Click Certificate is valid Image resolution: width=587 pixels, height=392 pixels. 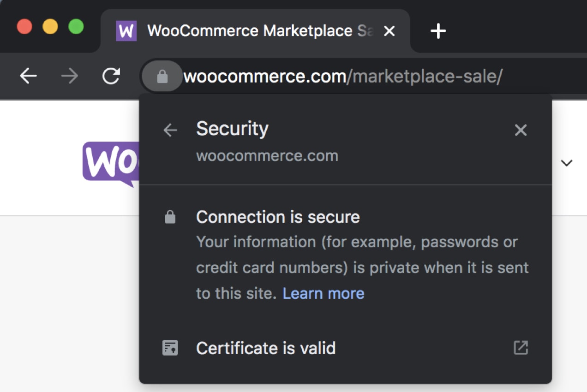pyautogui.click(x=266, y=348)
